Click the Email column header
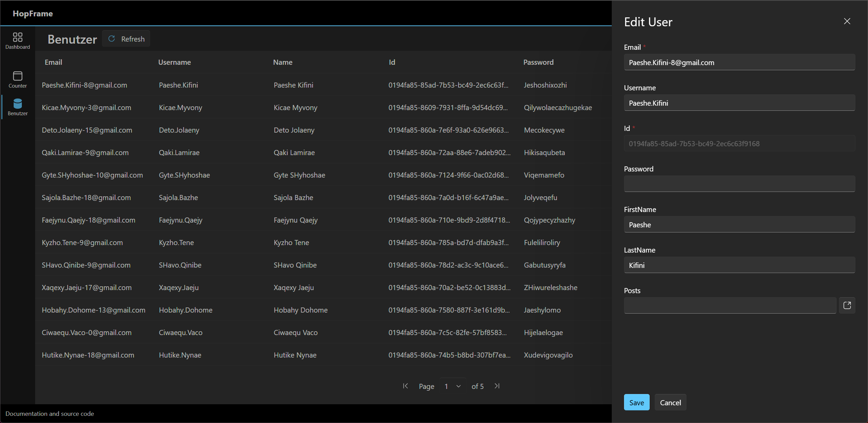Image resolution: width=868 pixels, height=423 pixels. coord(53,62)
